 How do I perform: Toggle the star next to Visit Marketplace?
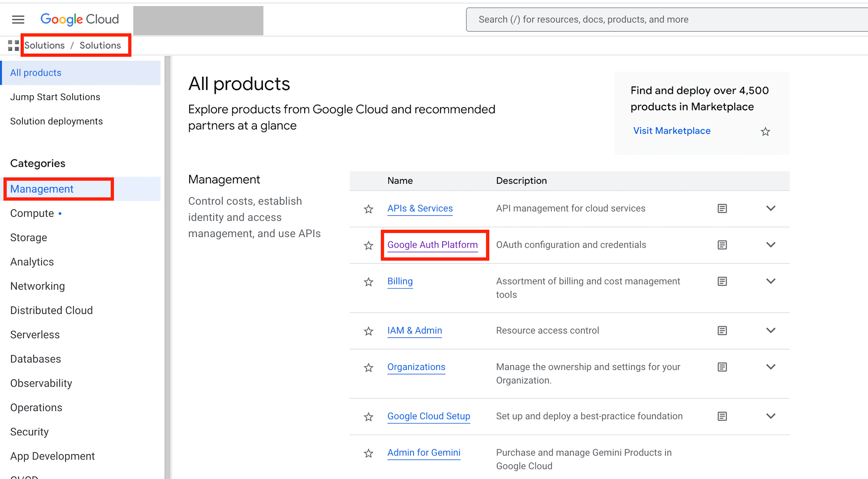click(765, 132)
